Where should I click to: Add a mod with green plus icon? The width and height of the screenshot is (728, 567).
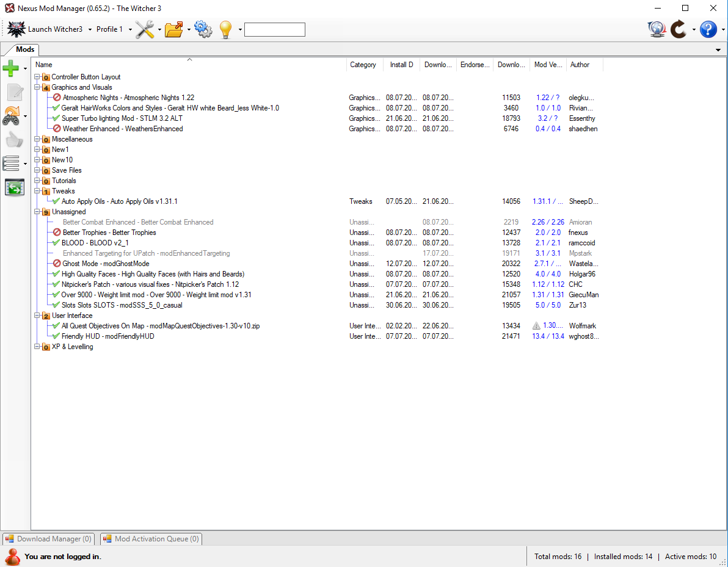pyautogui.click(x=10, y=69)
